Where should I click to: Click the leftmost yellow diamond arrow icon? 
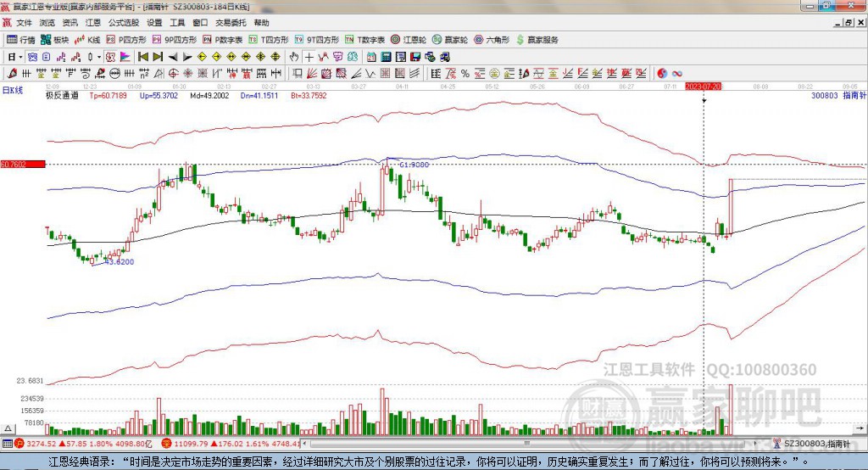pyautogui.click(x=202, y=57)
